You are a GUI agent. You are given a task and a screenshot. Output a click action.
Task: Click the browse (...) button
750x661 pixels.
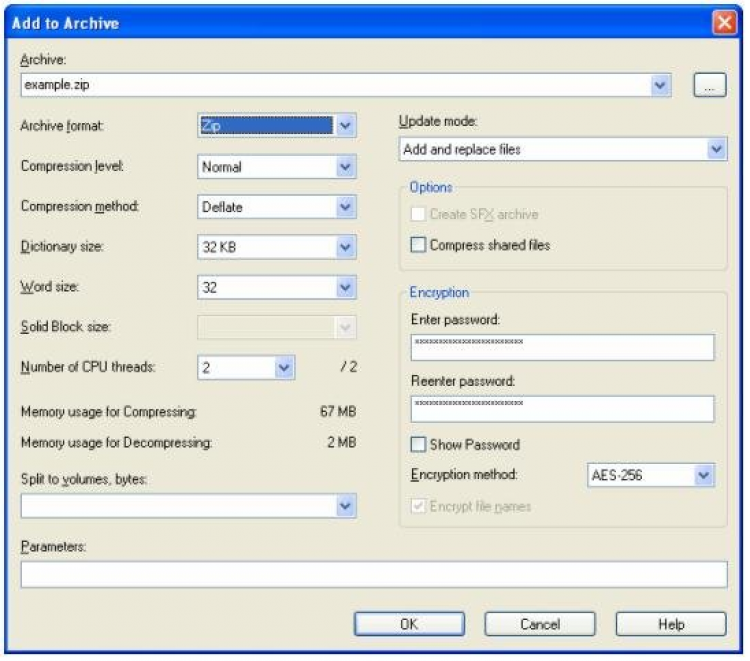point(710,85)
